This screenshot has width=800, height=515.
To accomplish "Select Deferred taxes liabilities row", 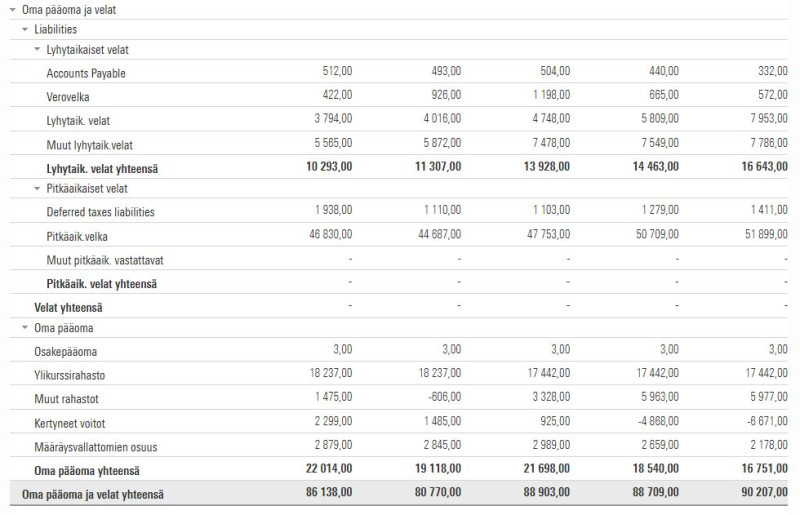I will tap(398, 211).
